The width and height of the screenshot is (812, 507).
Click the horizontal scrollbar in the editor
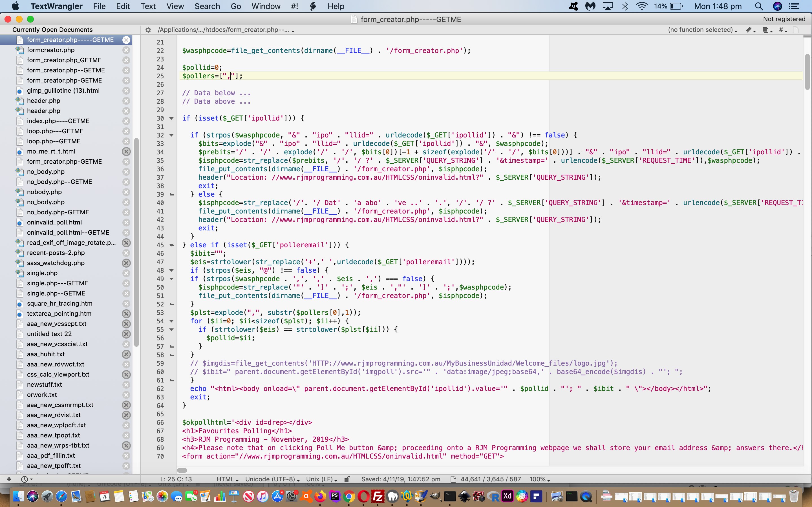(182, 470)
